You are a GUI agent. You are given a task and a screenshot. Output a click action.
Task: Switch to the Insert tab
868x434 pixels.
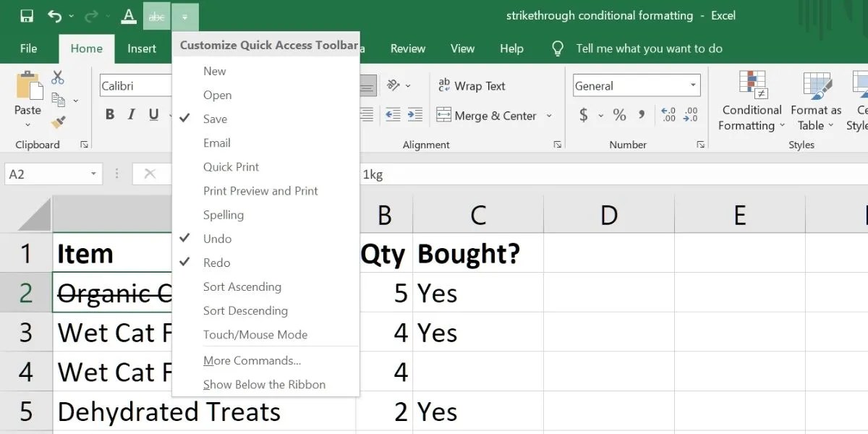(142, 48)
